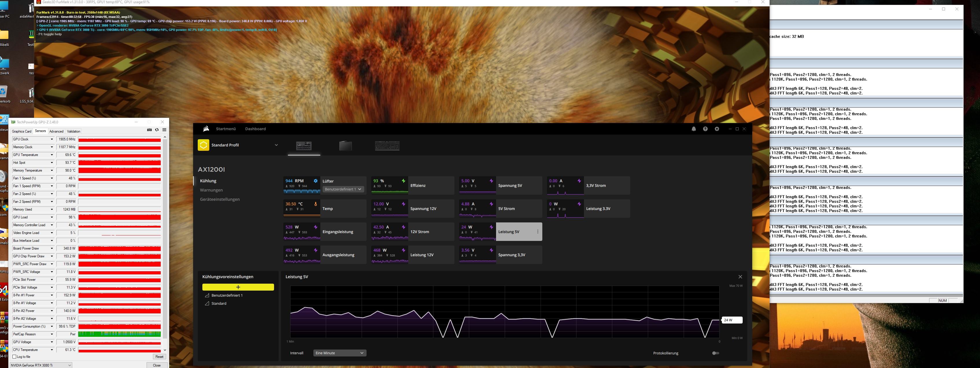Open the Eine Minute interval dropdown
The image size is (980, 368).
(x=339, y=353)
